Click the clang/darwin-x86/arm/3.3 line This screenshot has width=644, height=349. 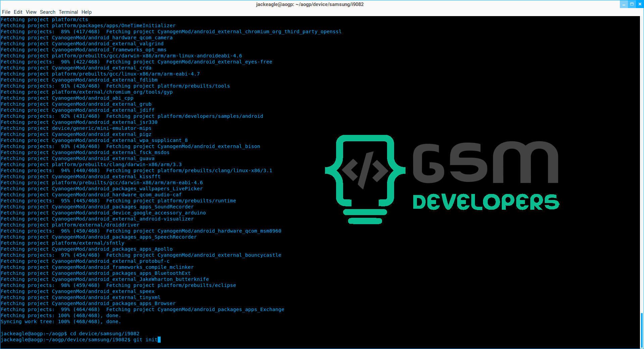[91, 164]
